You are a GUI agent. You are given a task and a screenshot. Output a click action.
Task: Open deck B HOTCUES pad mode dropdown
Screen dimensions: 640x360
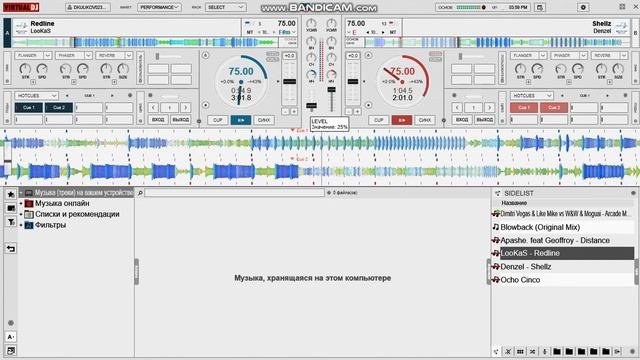(531, 96)
